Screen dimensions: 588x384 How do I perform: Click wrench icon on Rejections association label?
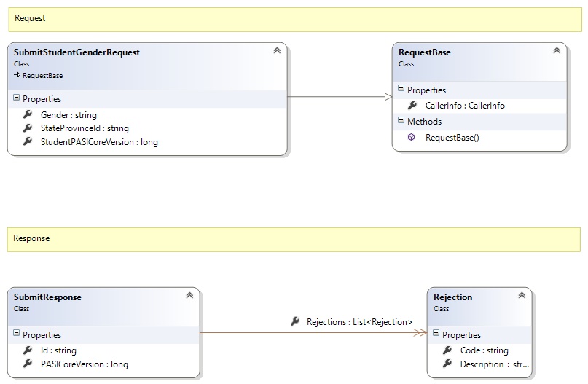coord(295,321)
